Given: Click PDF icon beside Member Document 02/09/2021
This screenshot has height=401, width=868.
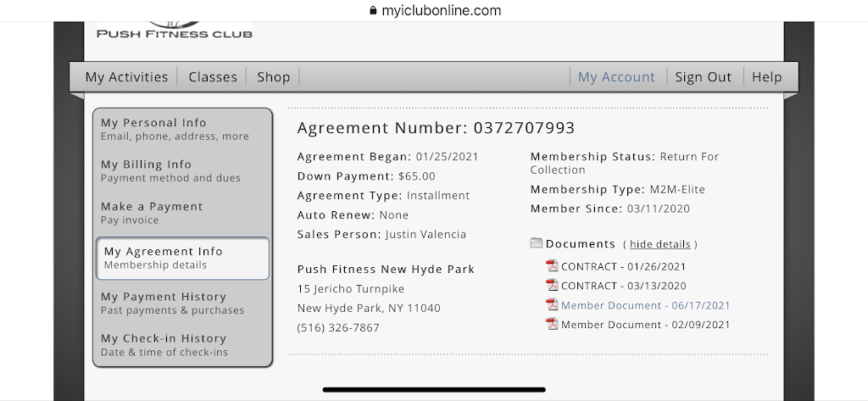Looking at the screenshot, I should pos(552,325).
